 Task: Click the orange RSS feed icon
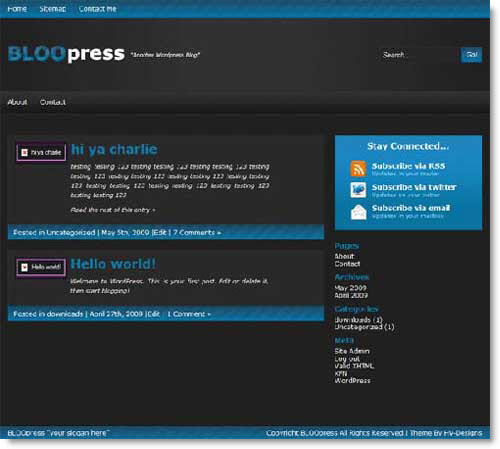click(x=358, y=168)
